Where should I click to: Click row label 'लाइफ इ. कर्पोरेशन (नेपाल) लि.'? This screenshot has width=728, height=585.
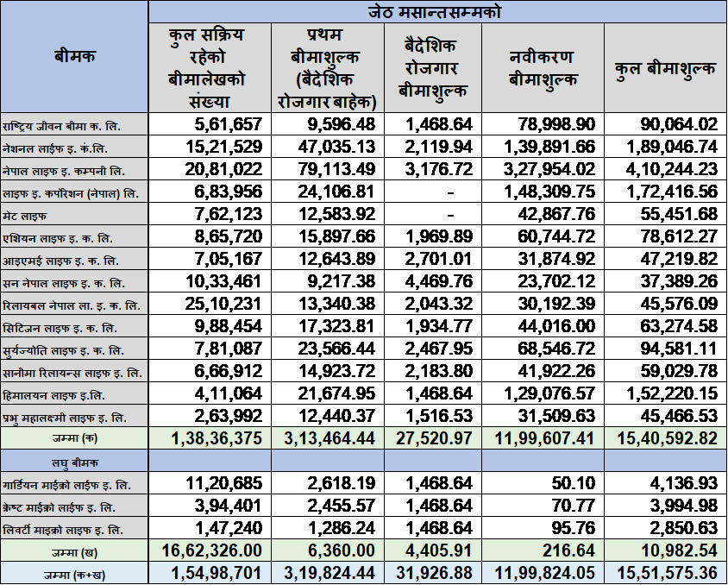point(71,193)
